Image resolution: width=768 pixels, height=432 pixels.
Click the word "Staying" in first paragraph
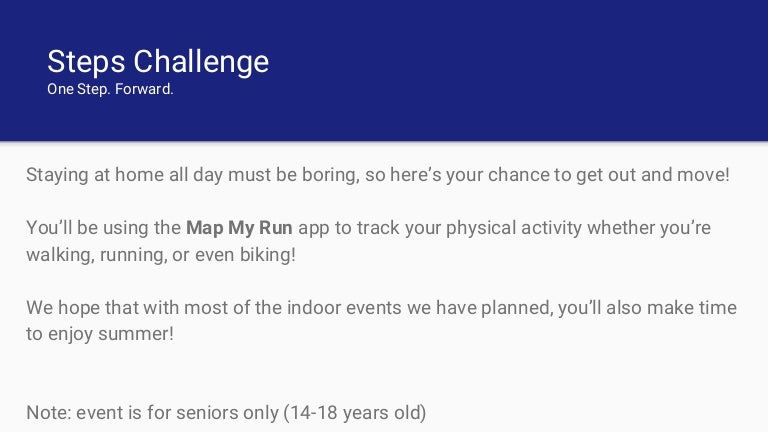coord(57,174)
